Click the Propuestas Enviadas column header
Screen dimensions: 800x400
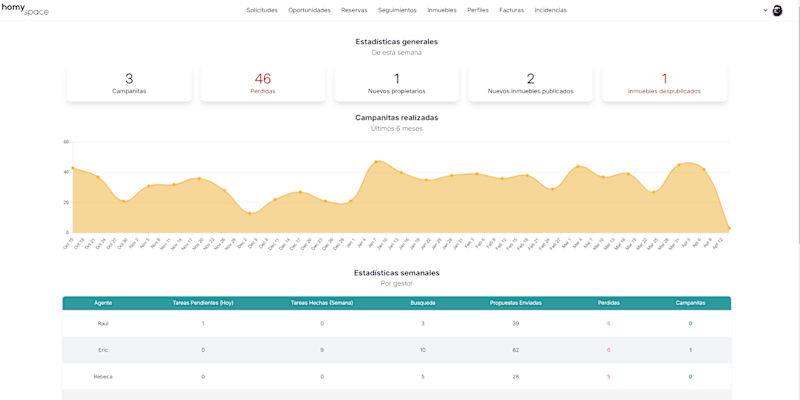516,303
